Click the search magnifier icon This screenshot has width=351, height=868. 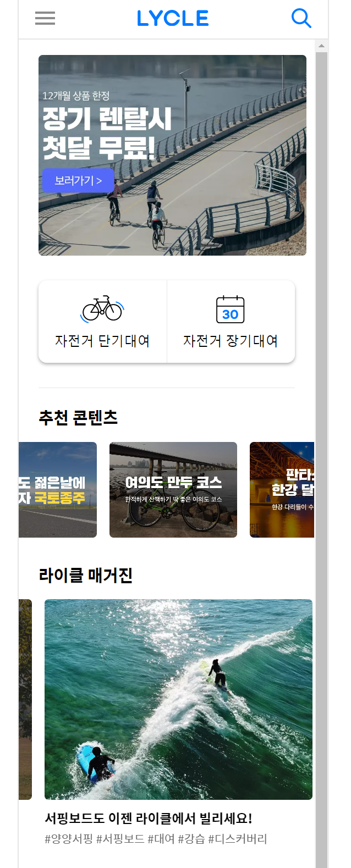click(x=301, y=18)
